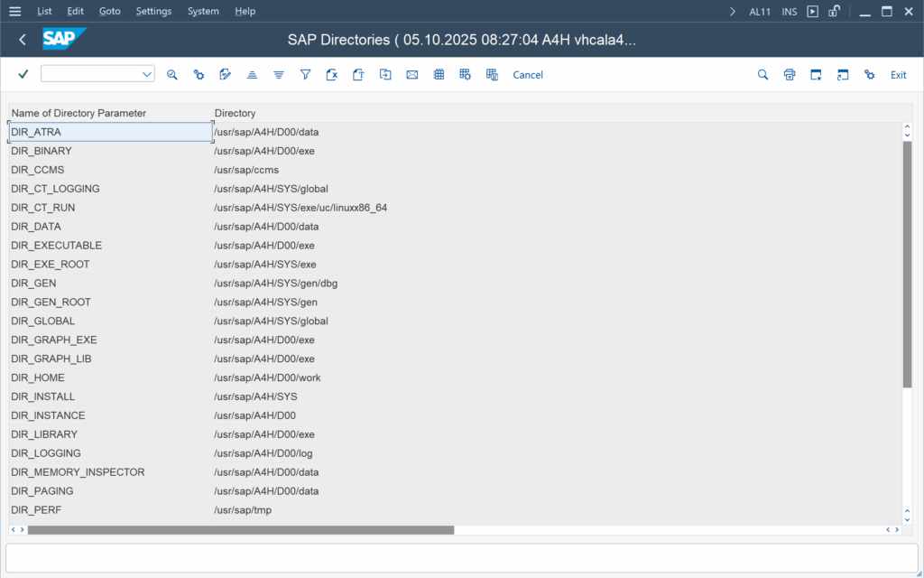Click the Cancel button
924x578 pixels.
tap(528, 74)
